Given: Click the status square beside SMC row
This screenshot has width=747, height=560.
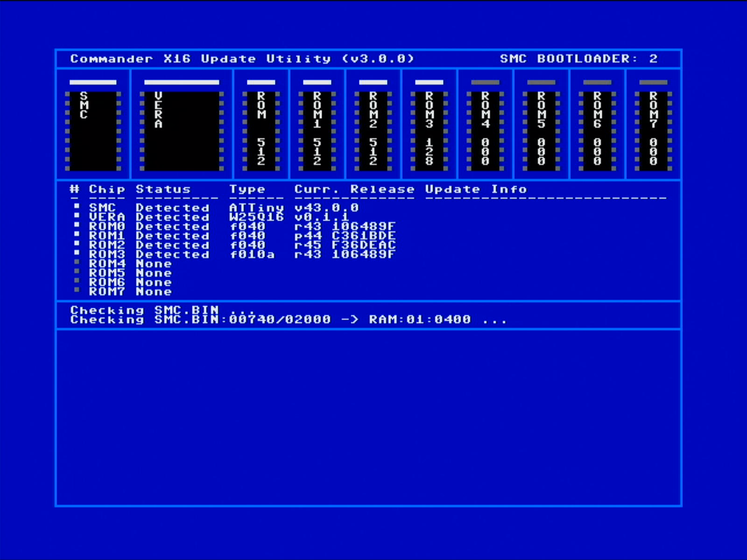Looking at the screenshot, I should (x=77, y=206).
